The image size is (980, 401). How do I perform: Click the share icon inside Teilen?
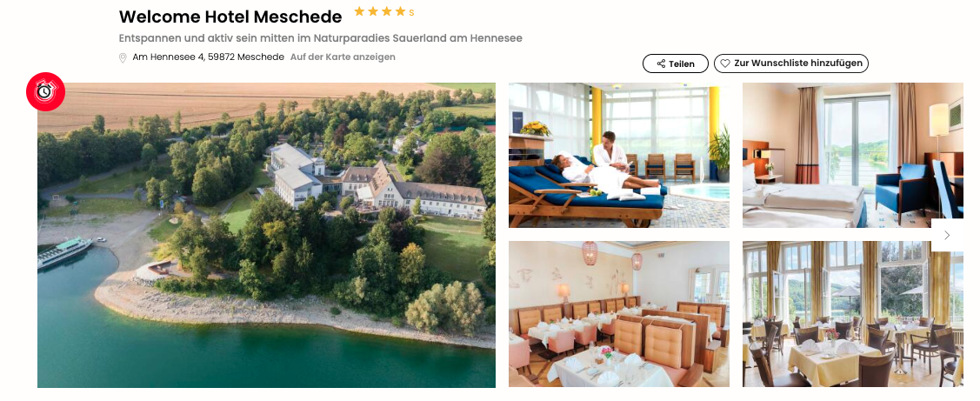point(661,63)
